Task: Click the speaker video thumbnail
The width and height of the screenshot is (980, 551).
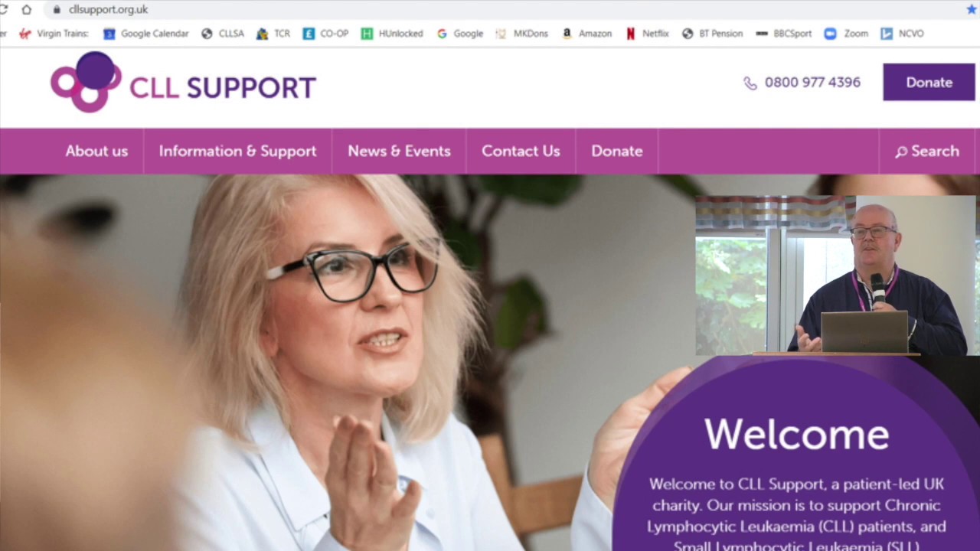Action: 836,275
